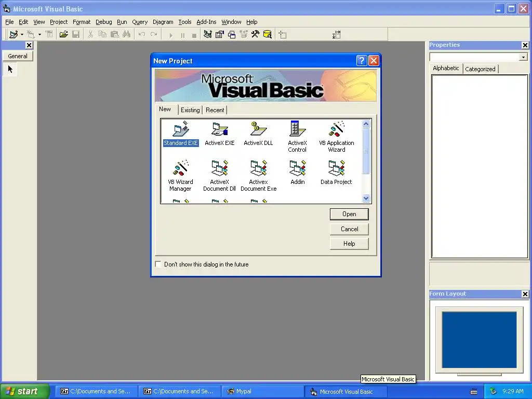This screenshot has width=532, height=399.
Task: Click the End stop icon
Action: click(x=194, y=35)
